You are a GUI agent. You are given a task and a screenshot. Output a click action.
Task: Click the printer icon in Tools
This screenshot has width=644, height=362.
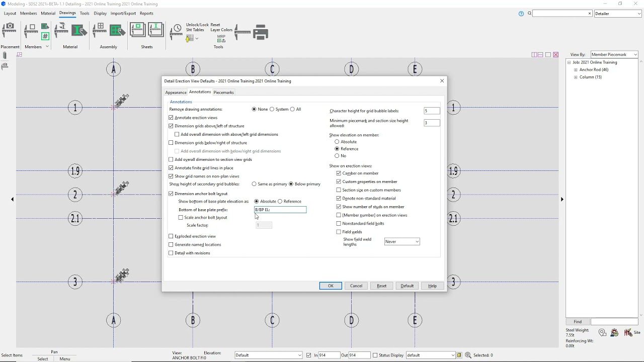(x=261, y=32)
